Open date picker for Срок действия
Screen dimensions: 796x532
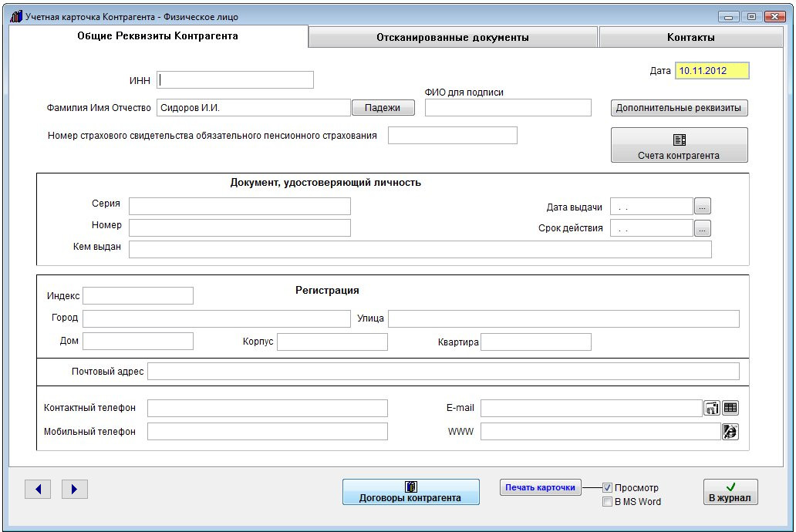click(702, 228)
